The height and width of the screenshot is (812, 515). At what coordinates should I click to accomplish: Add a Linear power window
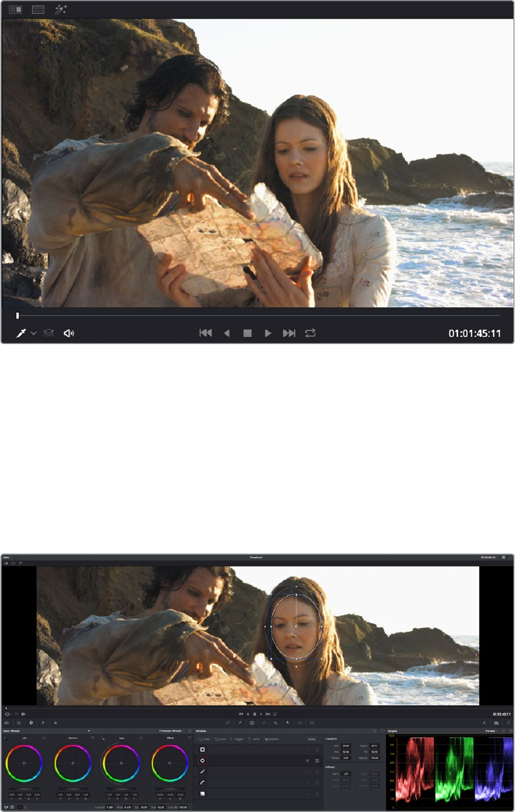(204, 739)
